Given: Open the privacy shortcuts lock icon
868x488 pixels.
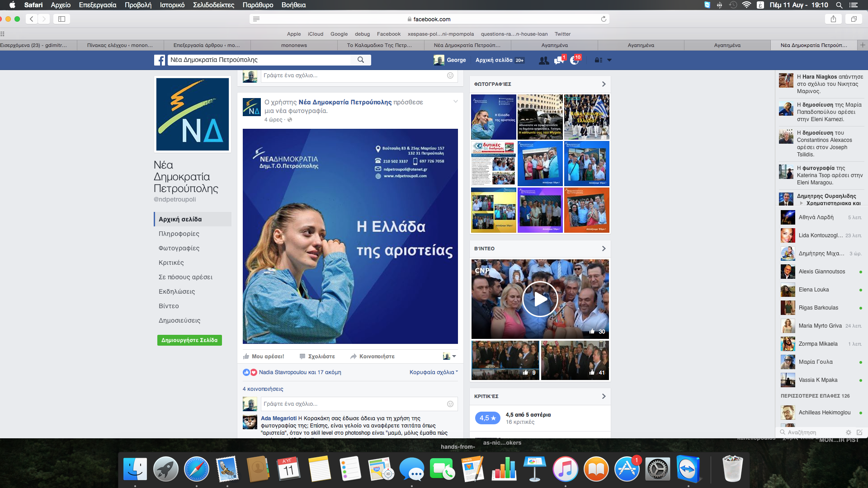Looking at the screenshot, I should point(599,60).
